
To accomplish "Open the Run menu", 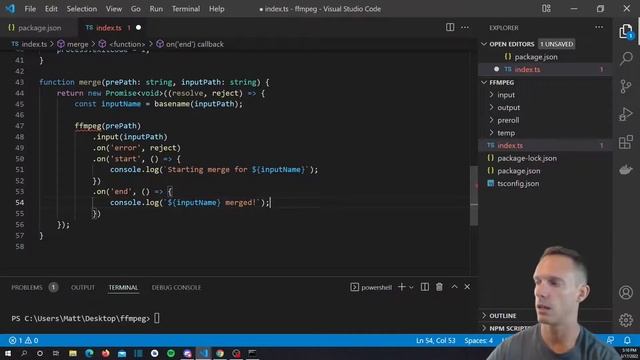I will (x=156, y=9).
